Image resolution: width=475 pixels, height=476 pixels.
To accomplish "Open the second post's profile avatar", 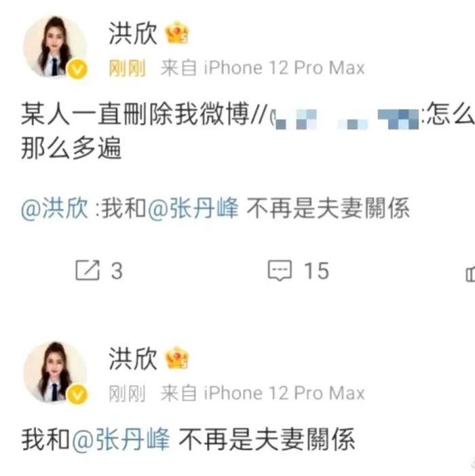I will click(56, 372).
